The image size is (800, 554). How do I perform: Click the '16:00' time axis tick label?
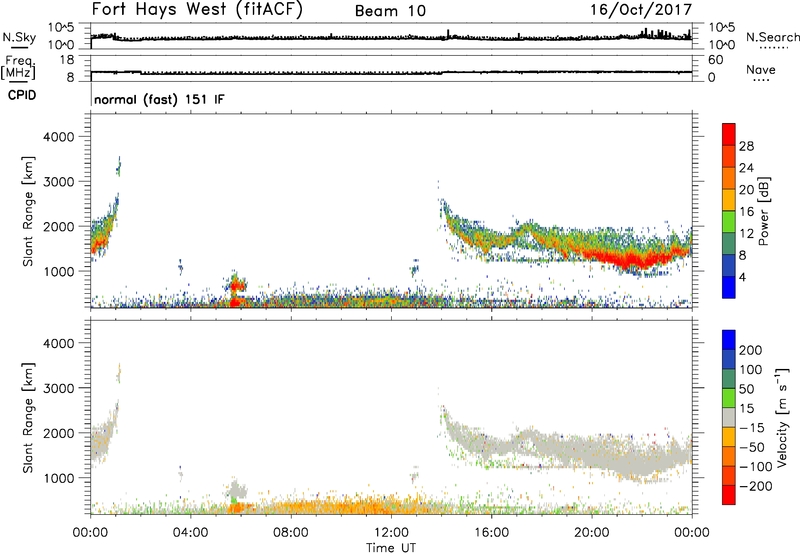point(491,533)
